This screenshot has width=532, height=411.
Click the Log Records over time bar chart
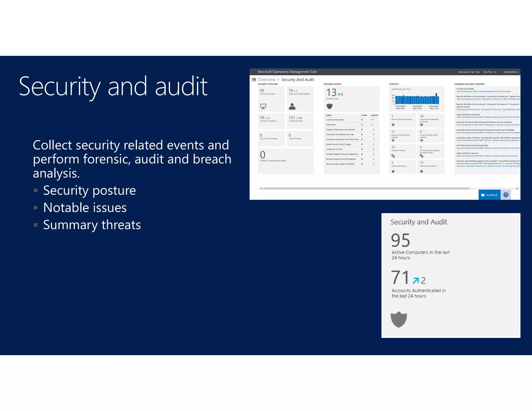pos(417,99)
